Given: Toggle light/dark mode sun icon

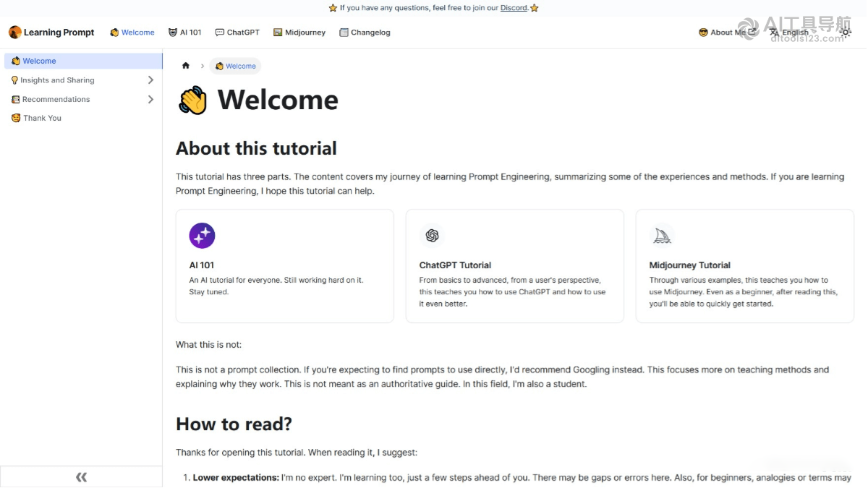Looking at the screenshot, I should (x=845, y=33).
